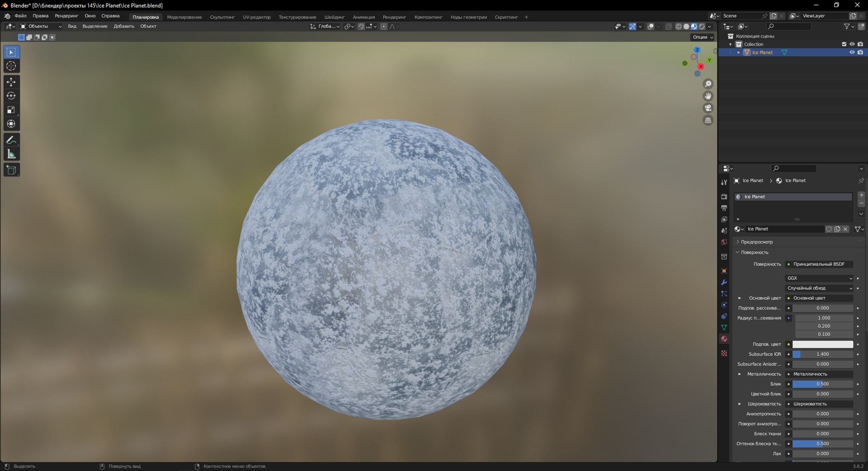Click the Подпов. цвет white color swatch
Screen dimensions: 868x471
pyautogui.click(x=823, y=344)
